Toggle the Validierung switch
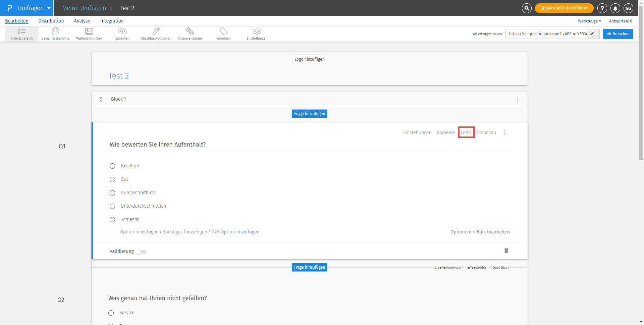644x325 pixels. click(x=141, y=252)
